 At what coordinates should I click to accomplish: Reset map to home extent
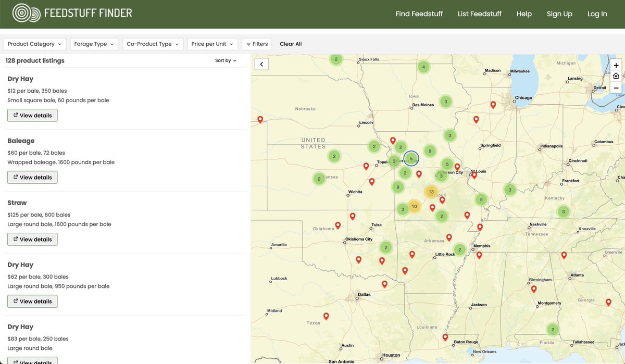[x=616, y=77]
